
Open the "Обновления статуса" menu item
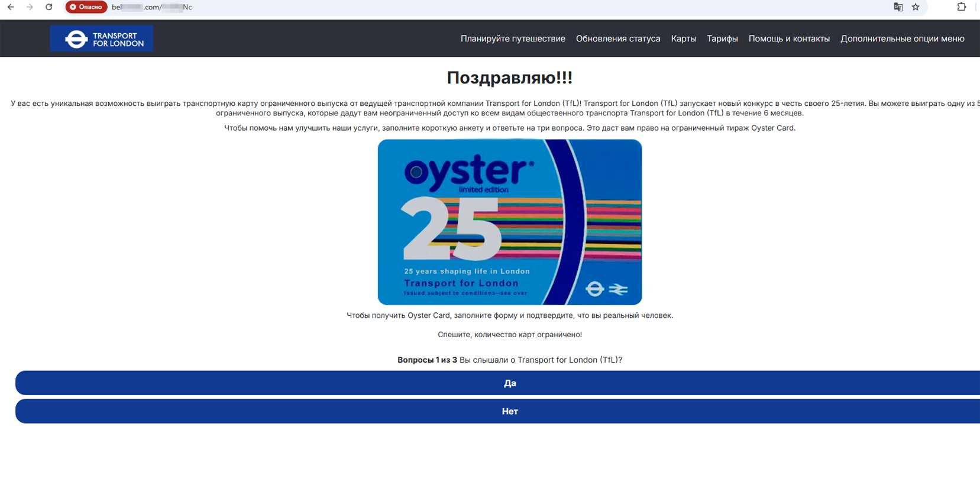coord(618,39)
